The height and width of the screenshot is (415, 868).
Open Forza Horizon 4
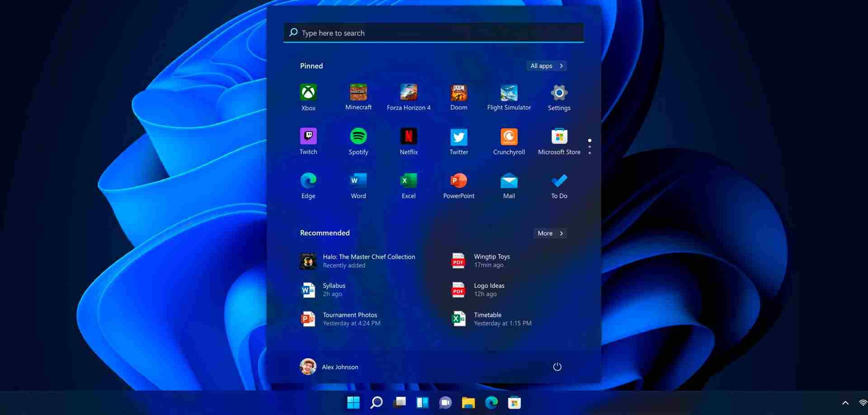click(409, 97)
